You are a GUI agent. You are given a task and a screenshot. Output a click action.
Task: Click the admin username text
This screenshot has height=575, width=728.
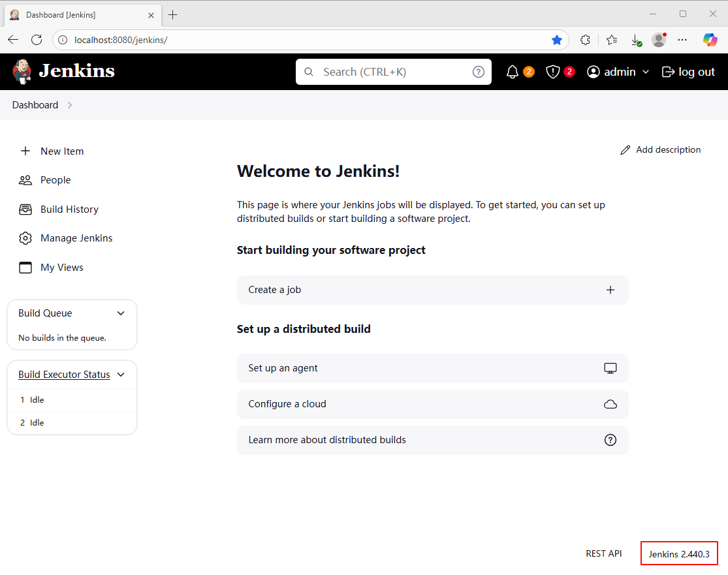pos(620,72)
